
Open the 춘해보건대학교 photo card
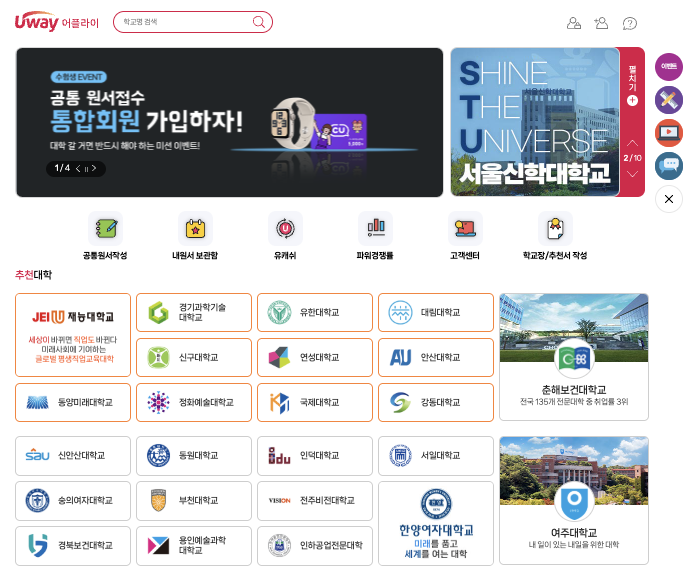(574, 357)
